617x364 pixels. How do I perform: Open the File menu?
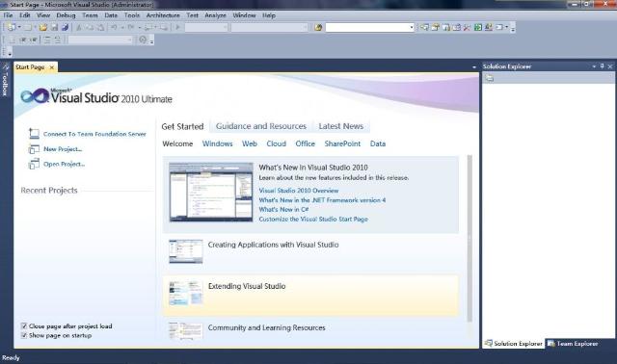[8, 15]
